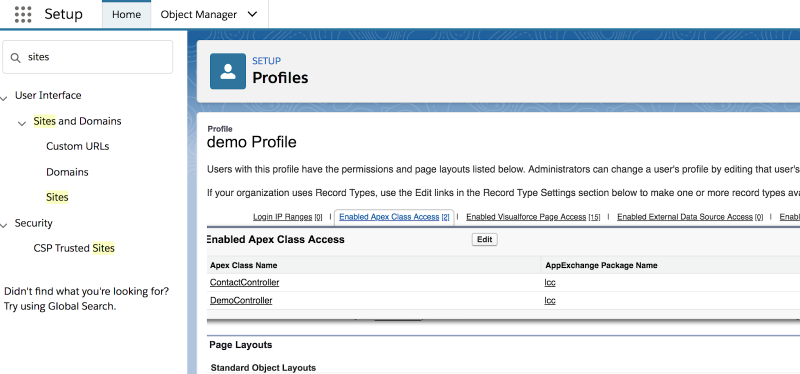Viewport: 800px width, 374px height.
Task: Open Domains in the sidebar
Action: tap(67, 172)
